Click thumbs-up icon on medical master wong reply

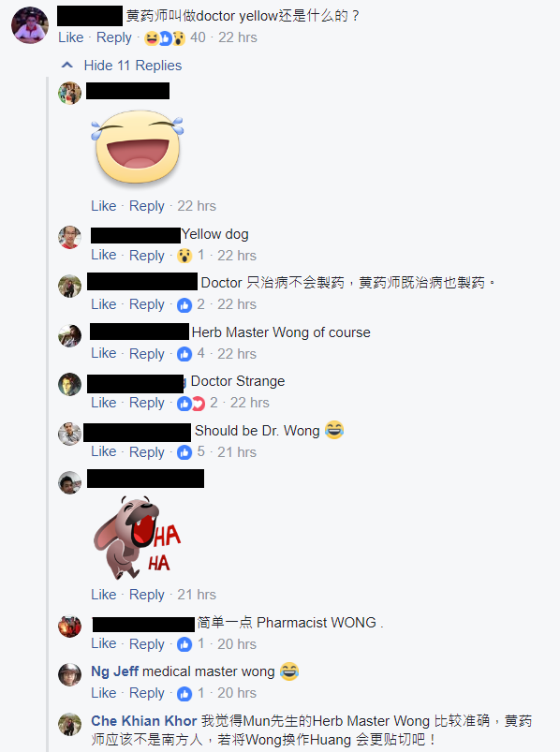click(x=184, y=694)
